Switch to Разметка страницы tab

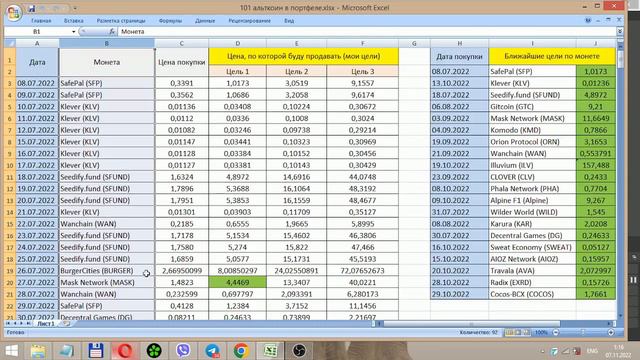[x=121, y=20]
